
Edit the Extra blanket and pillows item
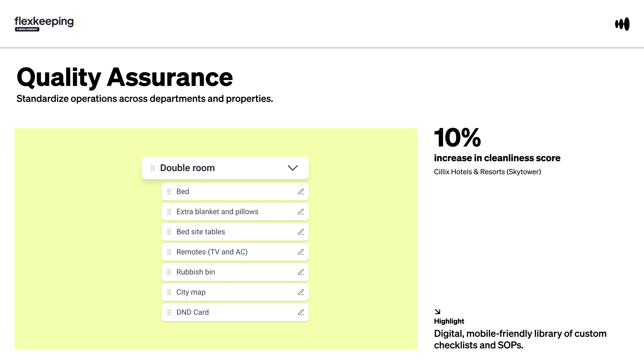click(301, 212)
